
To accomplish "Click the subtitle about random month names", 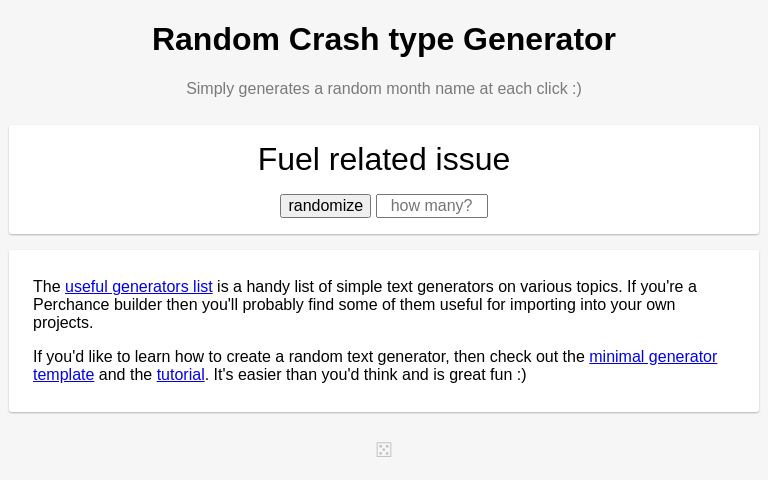I will click(384, 89).
